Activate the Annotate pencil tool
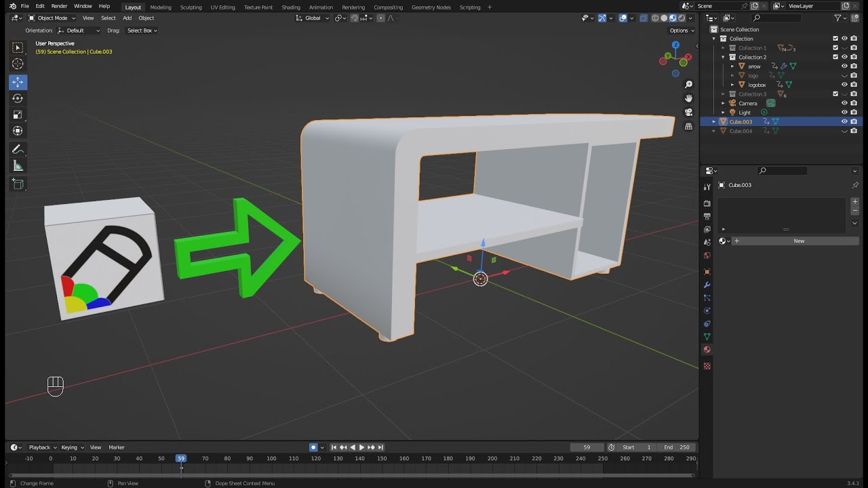868x488 pixels. tap(18, 150)
